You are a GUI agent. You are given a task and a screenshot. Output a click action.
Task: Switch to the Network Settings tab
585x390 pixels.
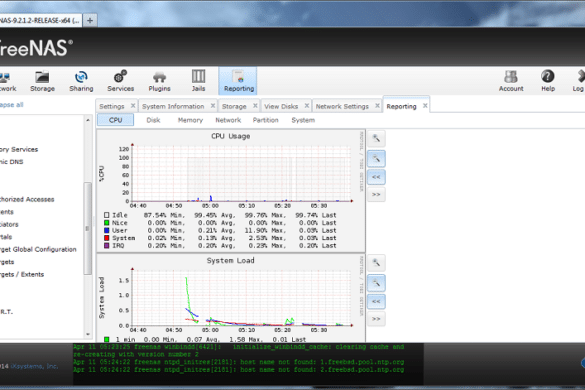342,106
